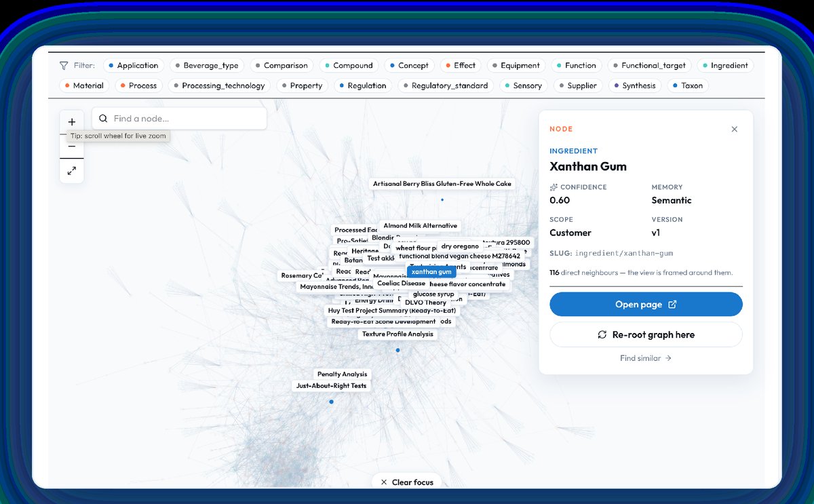
Task: Select the Coeliac Disease node label
Action: click(401, 284)
